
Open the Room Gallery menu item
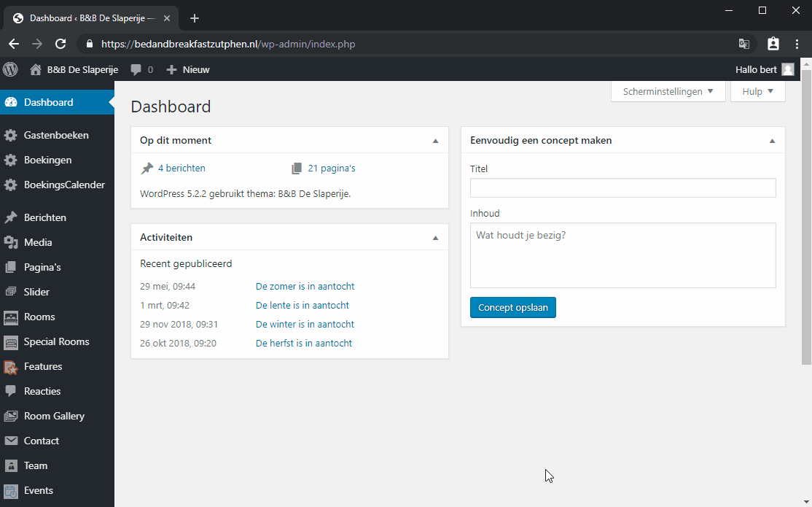(57, 417)
